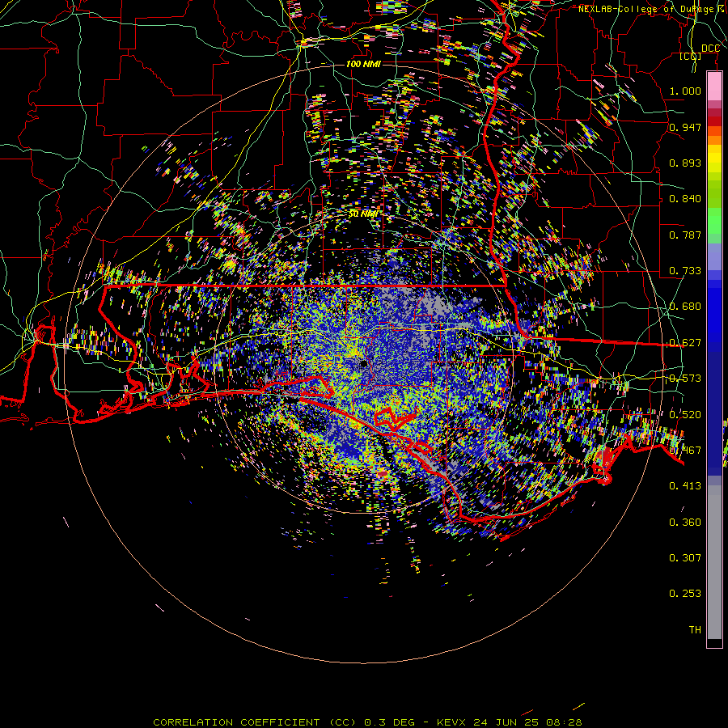The width and height of the screenshot is (728, 728).
Task: Select the 0.840 legend value
Action: click(x=685, y=199)
